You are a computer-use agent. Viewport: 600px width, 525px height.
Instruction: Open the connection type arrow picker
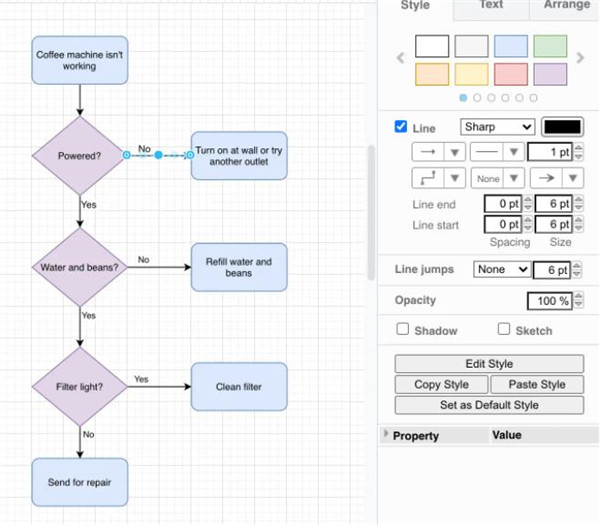pyautogui.click(x=439, y=152)
